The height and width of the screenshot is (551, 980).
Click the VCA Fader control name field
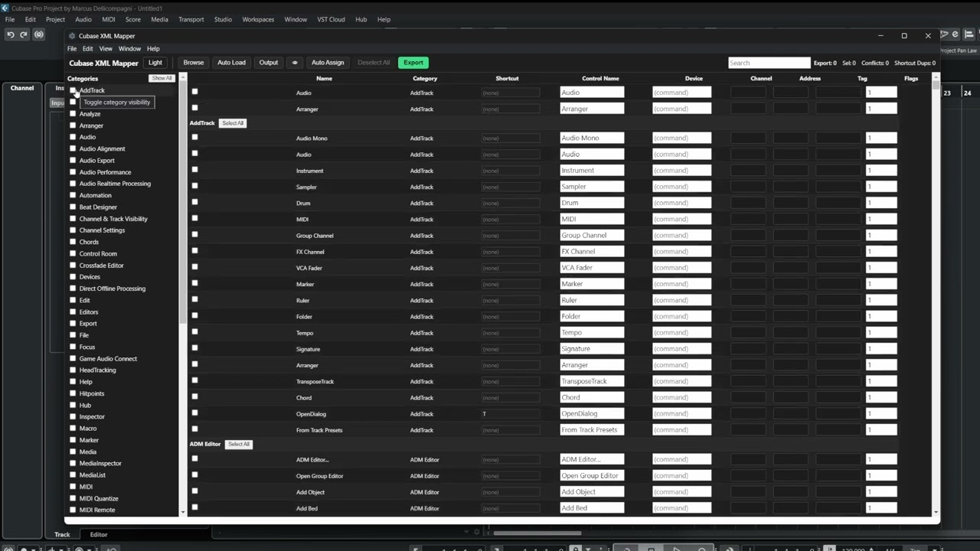(x=592, y=268)
